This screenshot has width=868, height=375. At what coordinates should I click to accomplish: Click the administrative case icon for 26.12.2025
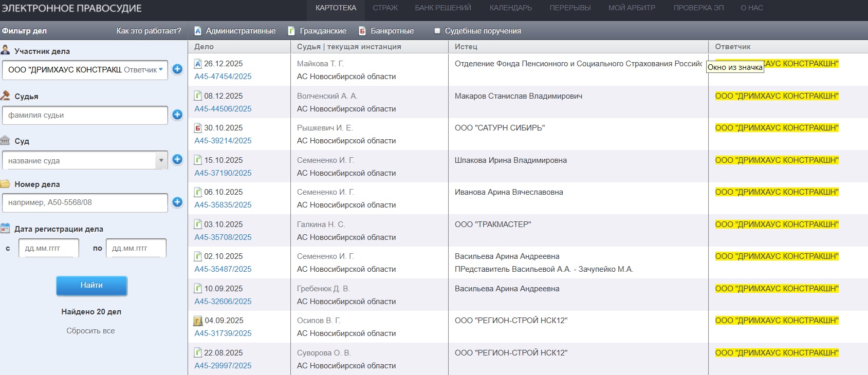pyautogui.click(x=198, y=64)
